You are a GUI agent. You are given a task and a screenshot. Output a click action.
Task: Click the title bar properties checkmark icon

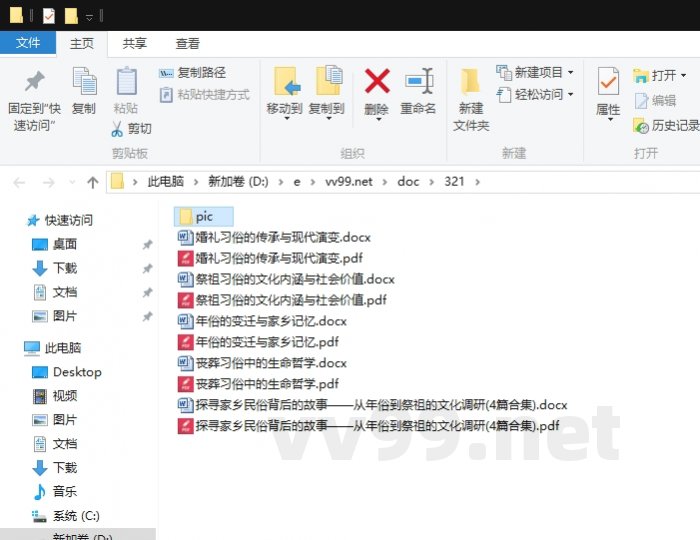49,16
